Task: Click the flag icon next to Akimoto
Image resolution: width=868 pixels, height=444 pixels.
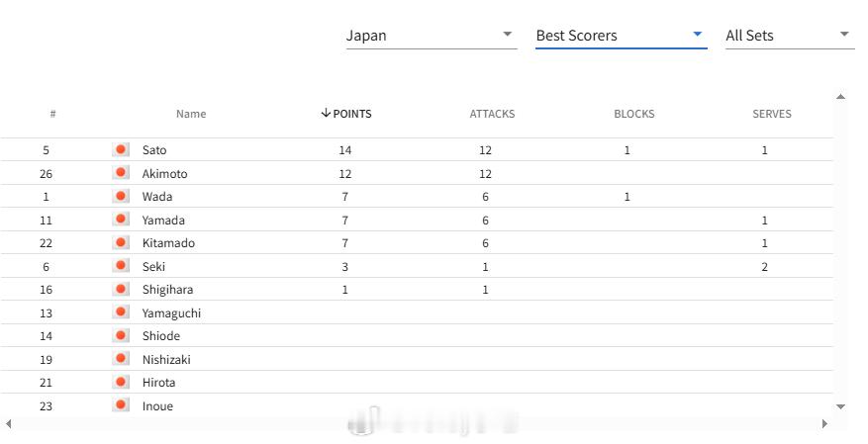Action: pyautogui.click(x=121, y=173)
